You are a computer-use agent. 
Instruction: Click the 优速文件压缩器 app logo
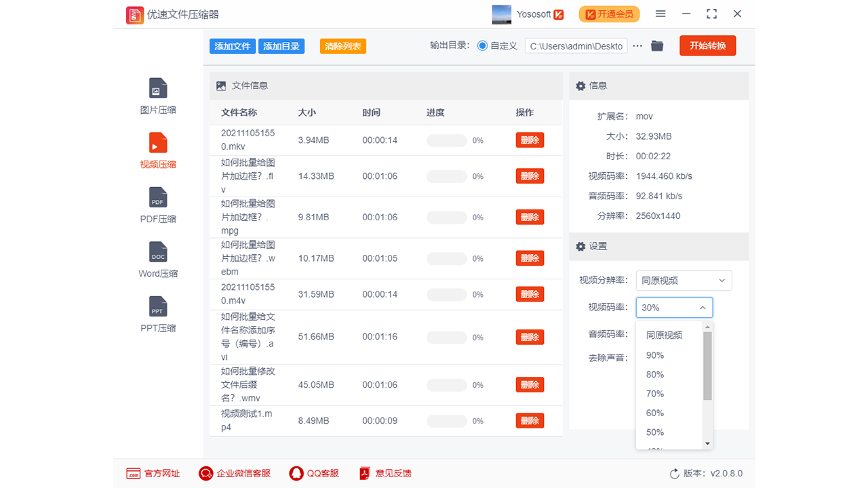tap(134, 14)
